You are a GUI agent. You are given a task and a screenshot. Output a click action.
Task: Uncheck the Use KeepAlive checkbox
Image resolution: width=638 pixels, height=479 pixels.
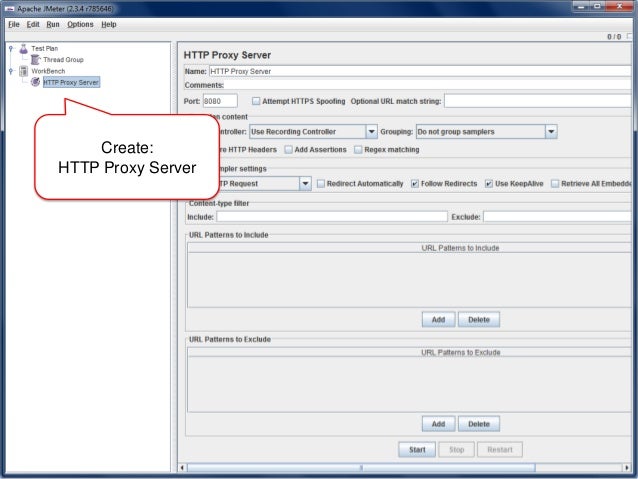point(489,184)
